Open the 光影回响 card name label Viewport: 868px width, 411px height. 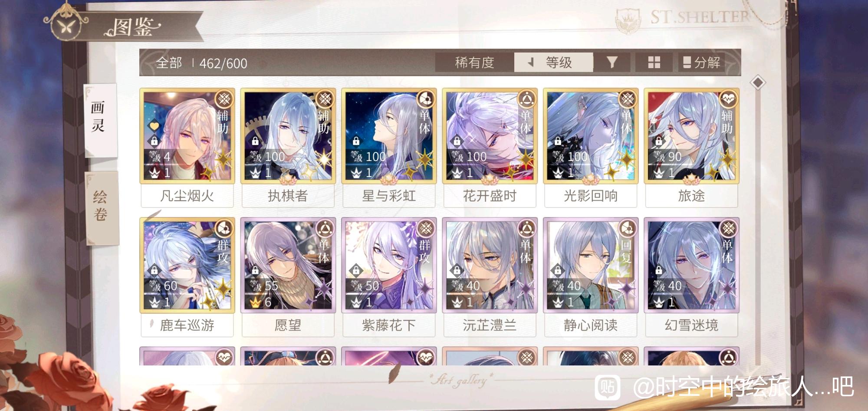pyautogui.click(x=590, y=196)
